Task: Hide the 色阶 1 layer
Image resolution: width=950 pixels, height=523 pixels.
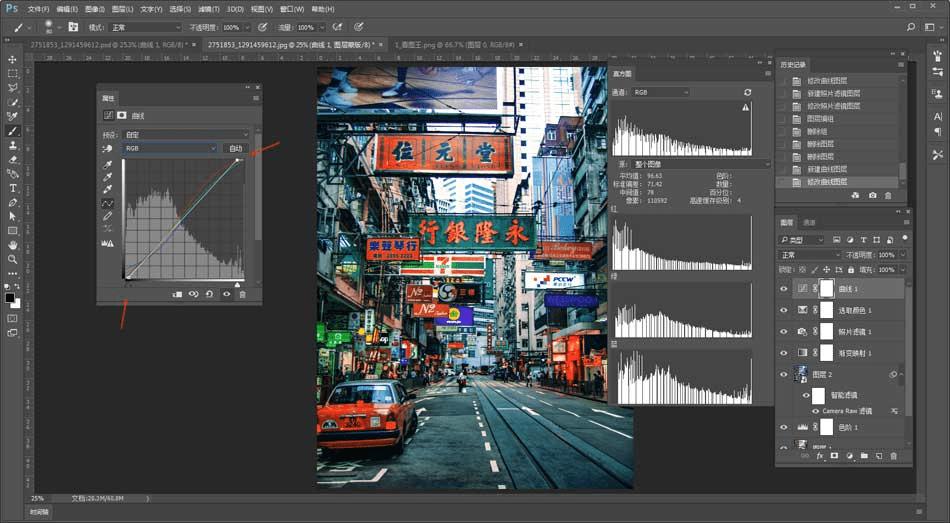Action: [x=783, y=427]
